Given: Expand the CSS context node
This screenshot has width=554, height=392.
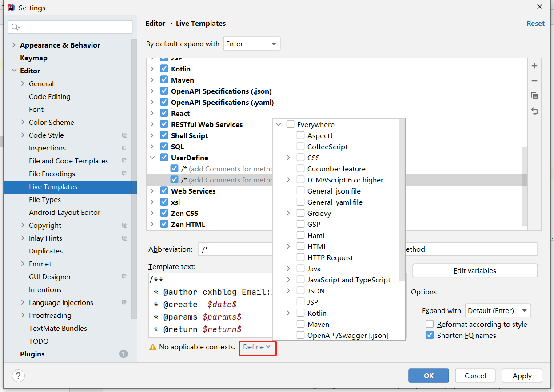Looking at the screenshot, I should (x=288, y=158).
